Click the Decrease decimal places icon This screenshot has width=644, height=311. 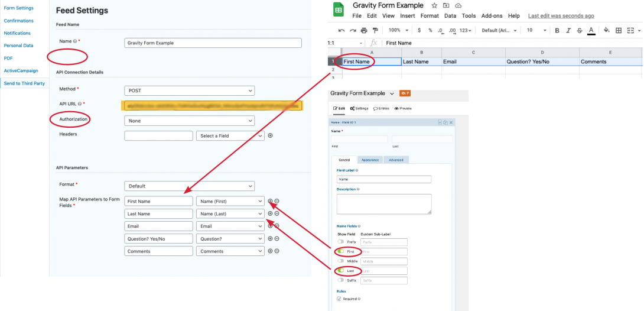tap(441, 30)
